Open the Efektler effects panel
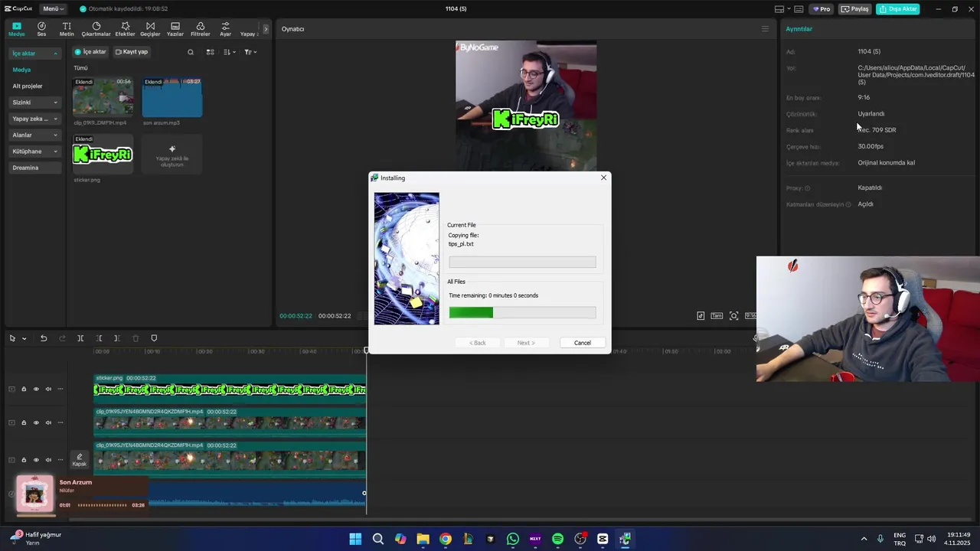The height and width of the screenshot is (551, 980). point(125,29)
